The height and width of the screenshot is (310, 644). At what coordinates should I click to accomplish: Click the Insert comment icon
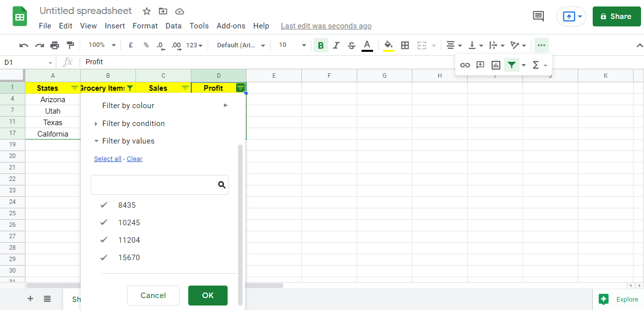coord(480,65)
